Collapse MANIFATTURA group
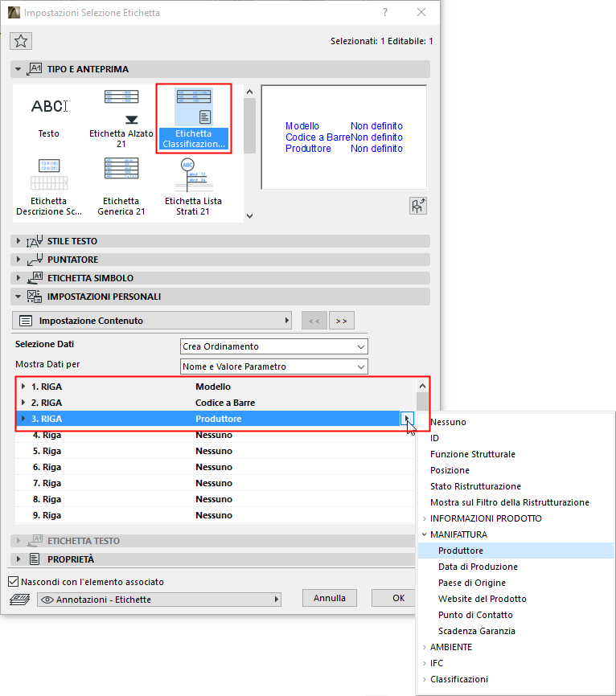The image size is (616, 696). 424,534
